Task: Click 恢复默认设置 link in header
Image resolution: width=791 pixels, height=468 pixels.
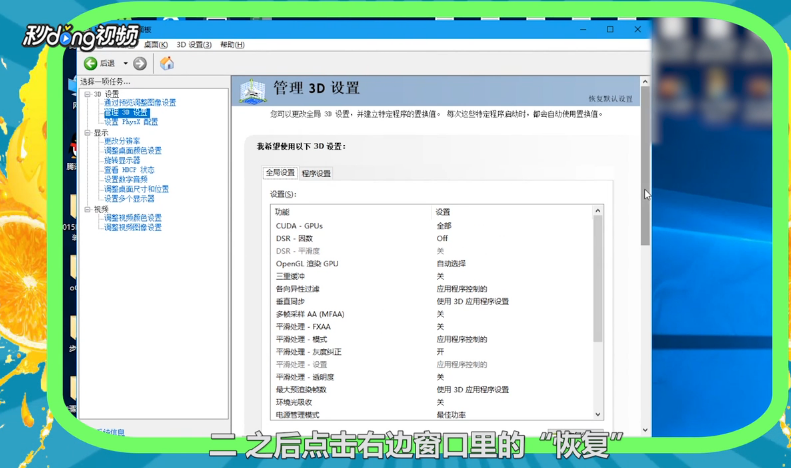Action: pyautogui.click(x=610, y=99)
